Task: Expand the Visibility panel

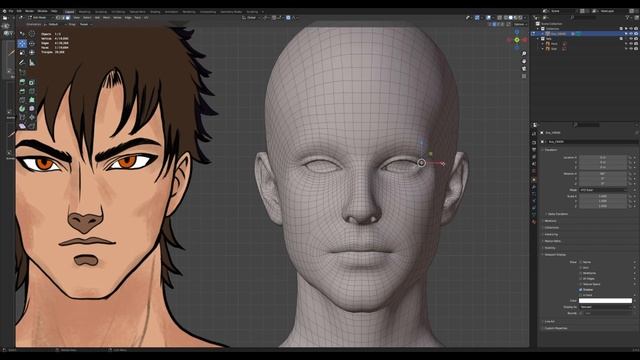Action: [550, 248]
